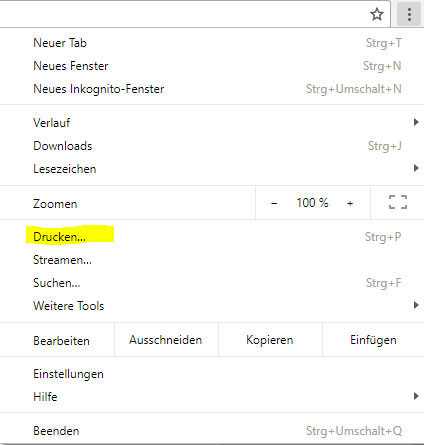
Task: Expand the Hilfe submenu arrow
Action: tap(416, 396)
